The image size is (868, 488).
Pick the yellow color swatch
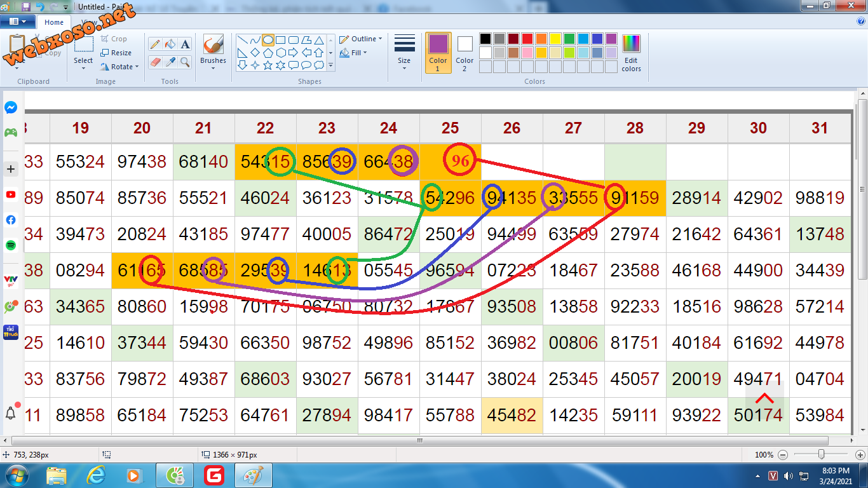(x=555, y=39)
